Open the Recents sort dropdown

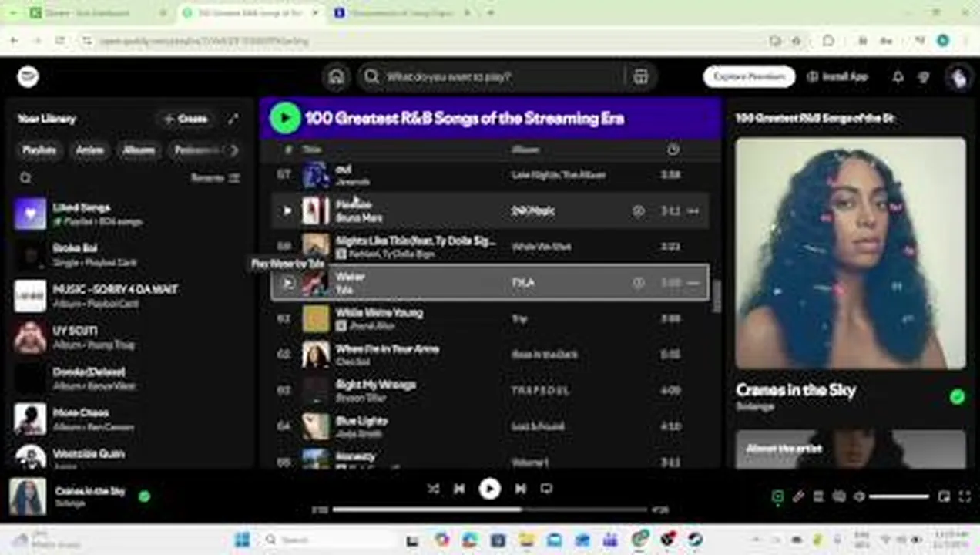pyautogui.click(x=215, y=178)
